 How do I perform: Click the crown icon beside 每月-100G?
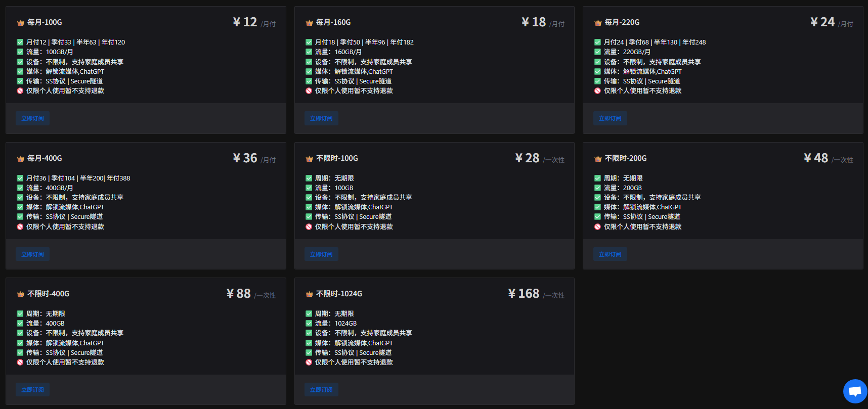(x=21, y=23)
